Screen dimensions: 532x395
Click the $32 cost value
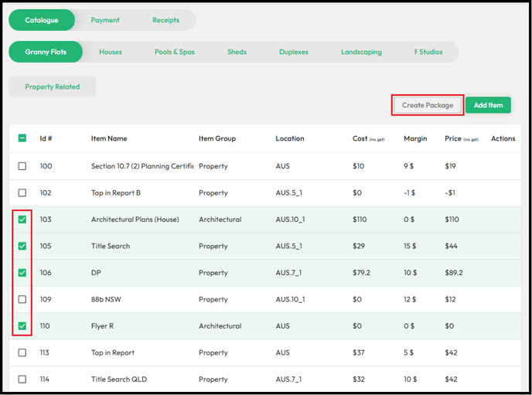click(359, 379)
